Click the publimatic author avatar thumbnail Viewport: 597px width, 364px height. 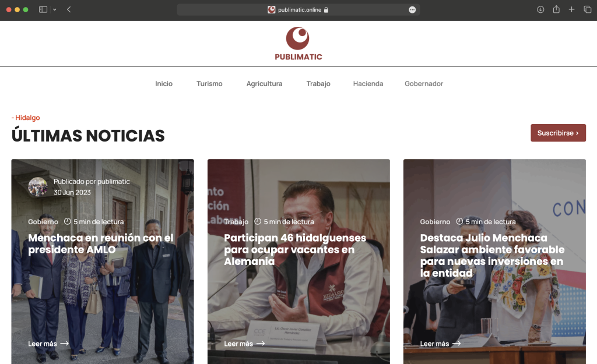tap(38, 187)
